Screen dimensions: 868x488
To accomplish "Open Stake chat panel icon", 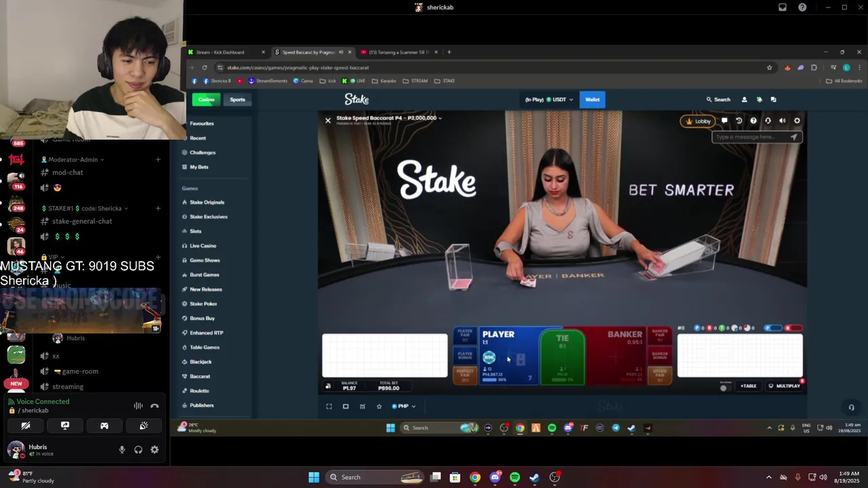I will point(773,100).
